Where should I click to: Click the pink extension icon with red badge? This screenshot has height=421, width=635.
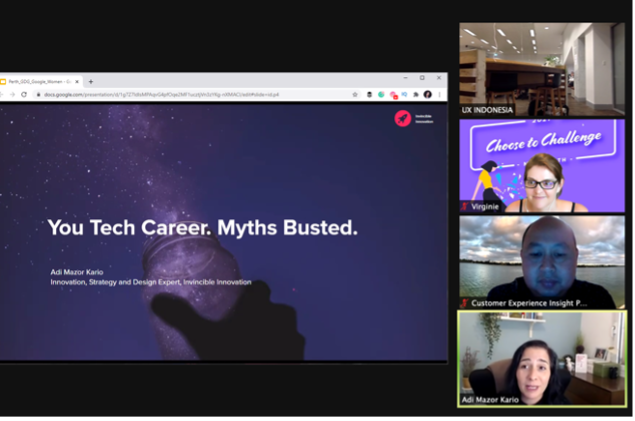[x=393, y=95]
